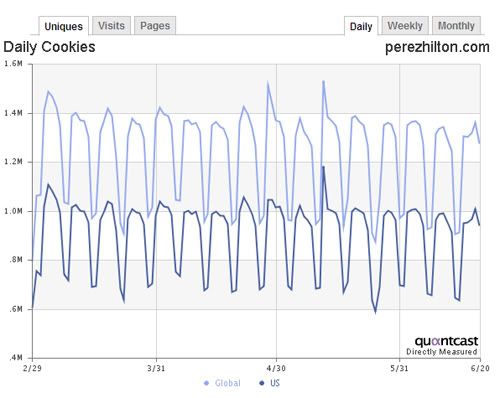Click the 1.0M y-axis label

13,211
